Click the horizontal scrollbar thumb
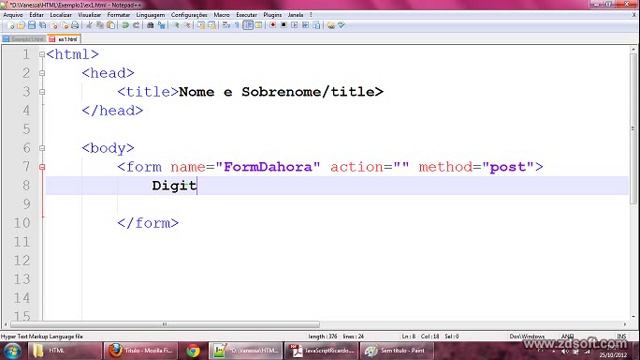Viewport: 640px width, 360px height. (164, 324)
